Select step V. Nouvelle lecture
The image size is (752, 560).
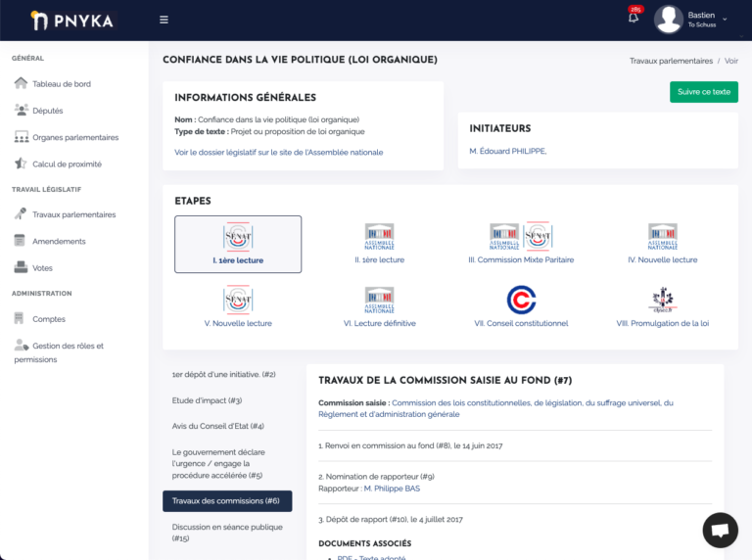coord(238,324)
